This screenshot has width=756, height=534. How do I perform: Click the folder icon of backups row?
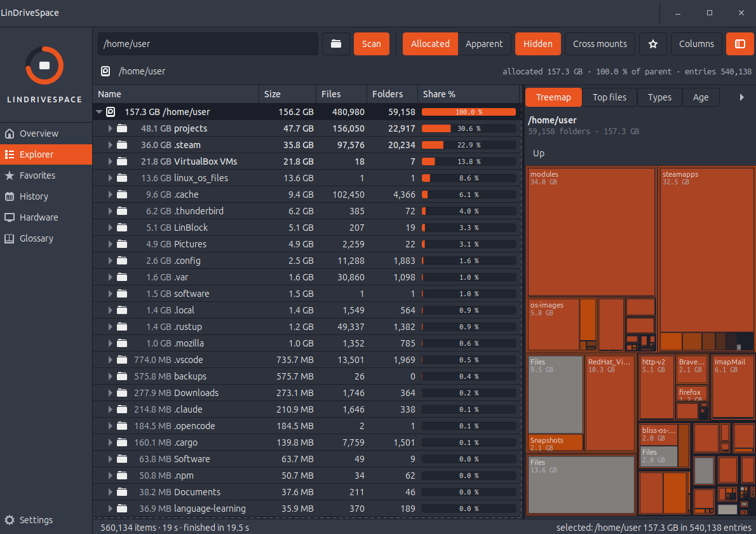point(122,376)
